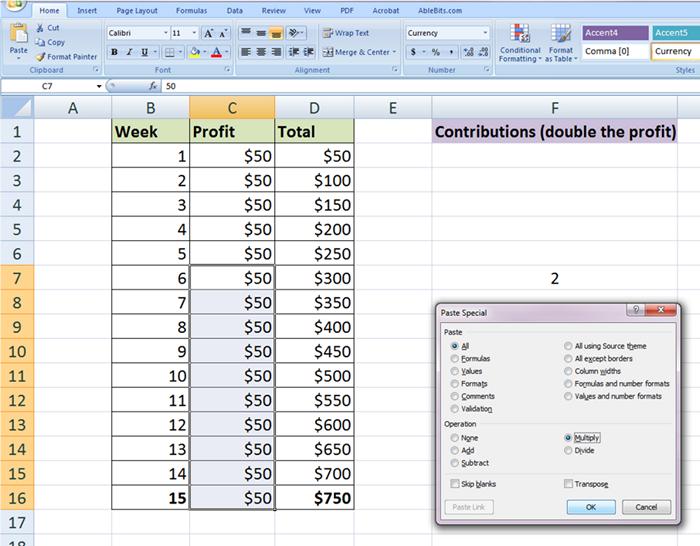This screenshot has height=546, width=700.
Task: Select the Accent4 cell style swatch
Action: coord(614,33)
